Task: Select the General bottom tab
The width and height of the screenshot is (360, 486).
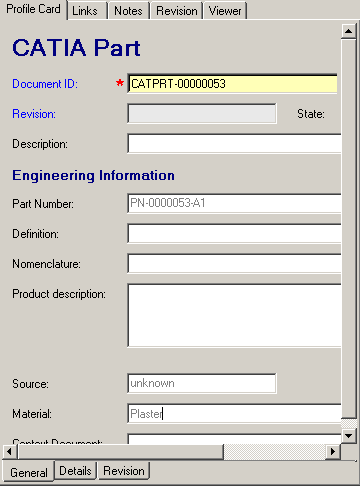Action: 29,472
